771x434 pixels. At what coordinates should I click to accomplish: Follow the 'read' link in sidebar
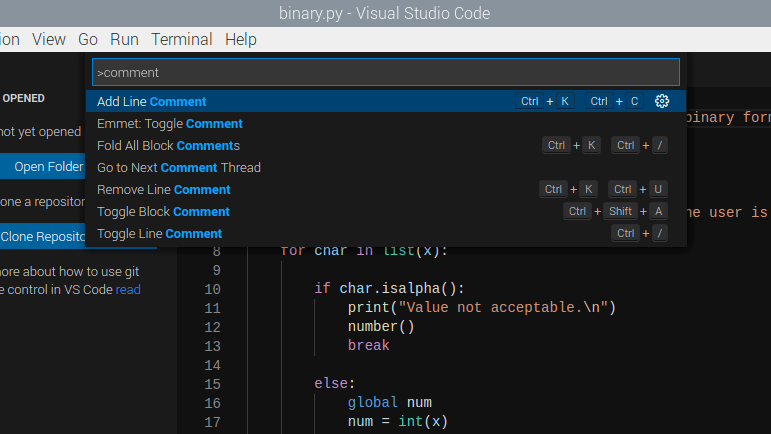tap(128, 289)
